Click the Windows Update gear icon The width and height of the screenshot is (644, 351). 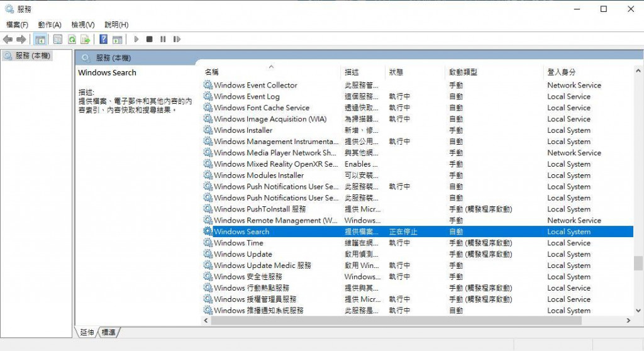coord(208,254)
